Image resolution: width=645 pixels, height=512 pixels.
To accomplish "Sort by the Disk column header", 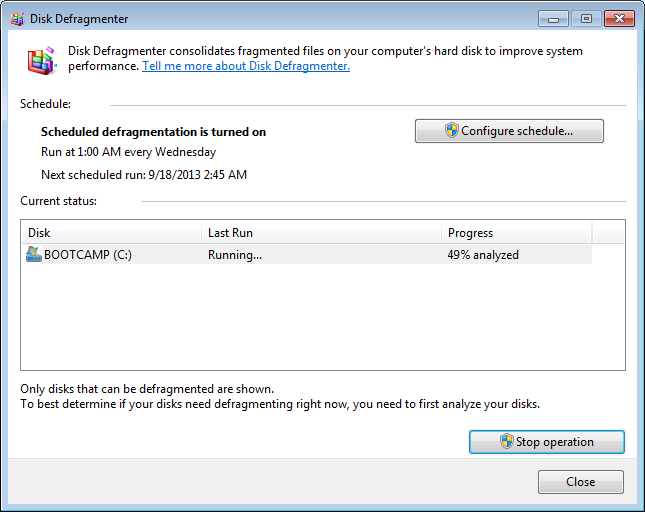I will [111, 233].
